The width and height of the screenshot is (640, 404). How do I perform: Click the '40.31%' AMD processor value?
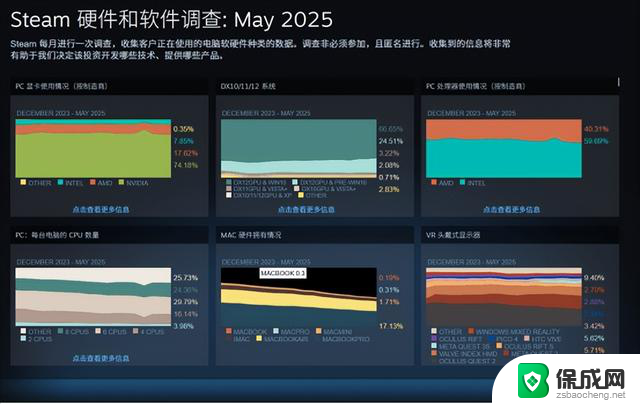596,129
